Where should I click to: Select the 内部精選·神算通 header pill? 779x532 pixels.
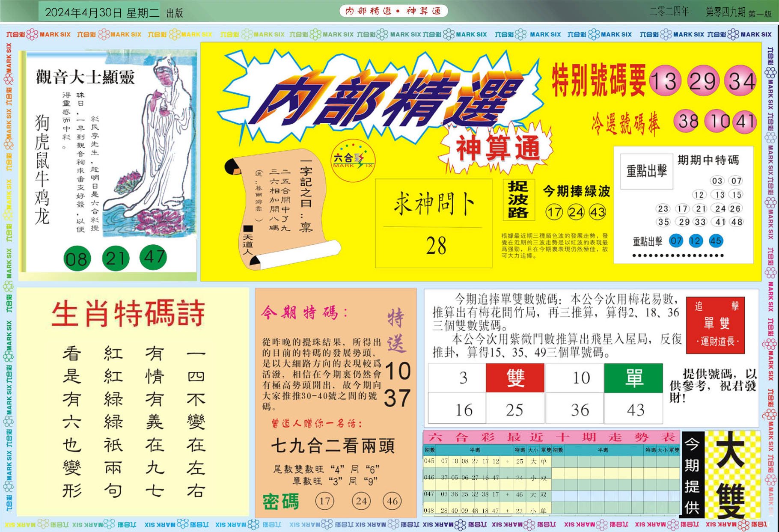click(x=393, y=11)
